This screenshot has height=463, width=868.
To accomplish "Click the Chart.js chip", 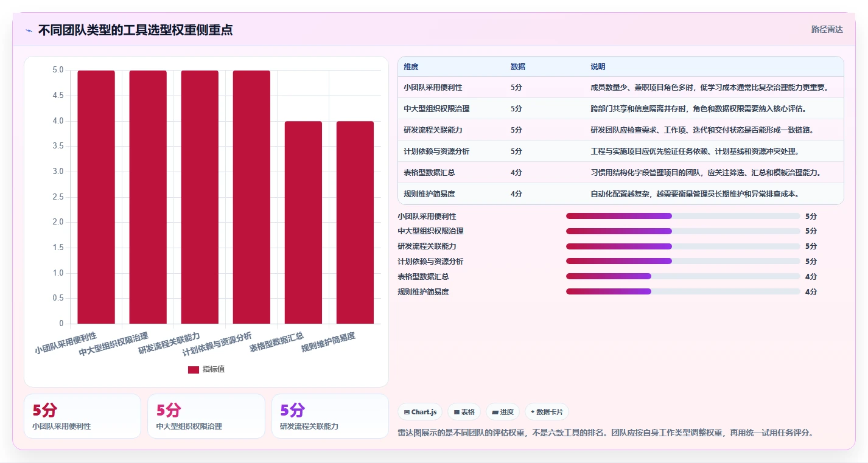I will [x=420, y=412].
